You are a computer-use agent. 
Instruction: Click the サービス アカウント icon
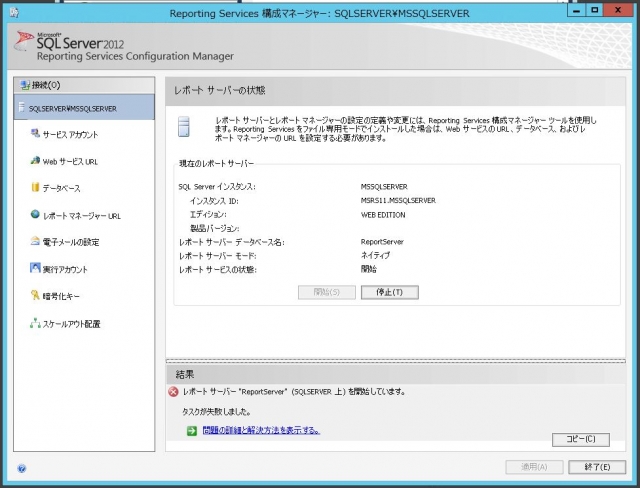click(36, 133)
